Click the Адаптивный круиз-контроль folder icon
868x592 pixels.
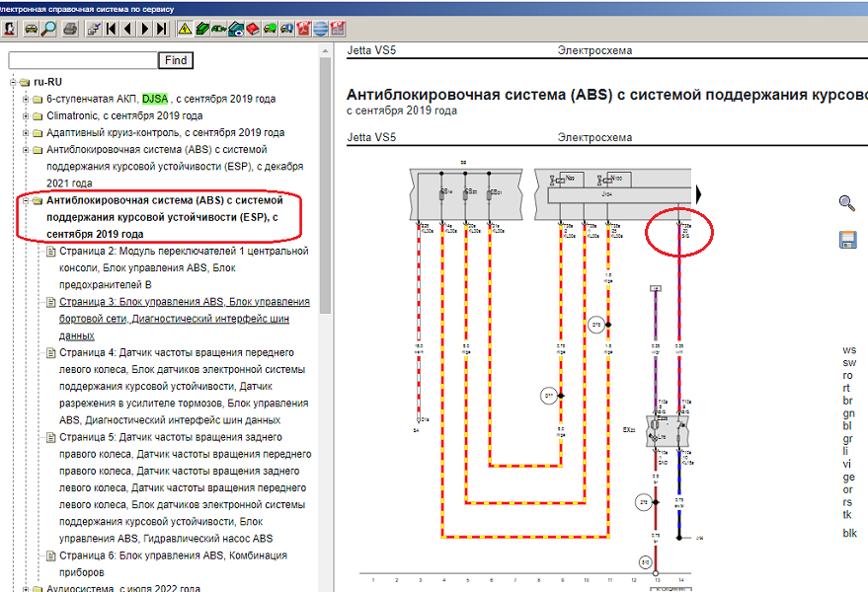pyautogui.click(x=38, y=133)
